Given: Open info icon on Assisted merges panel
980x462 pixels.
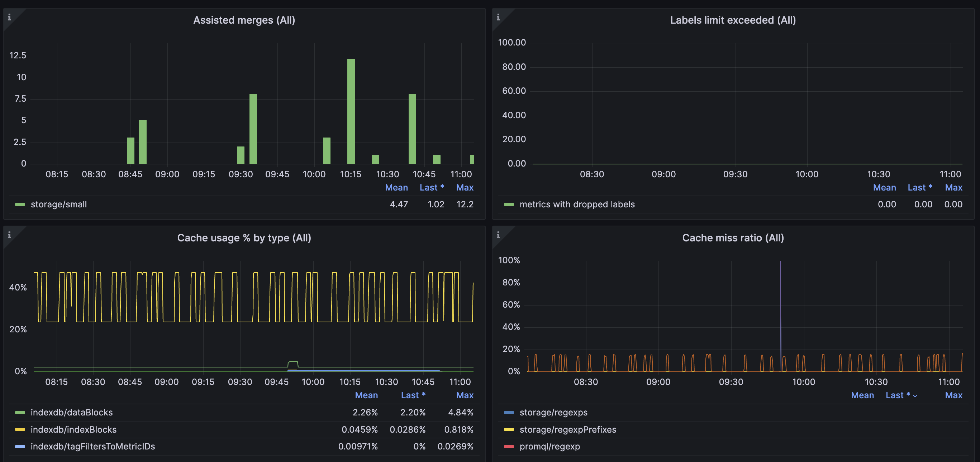Looking at the screenshot, I should point(9,17).
